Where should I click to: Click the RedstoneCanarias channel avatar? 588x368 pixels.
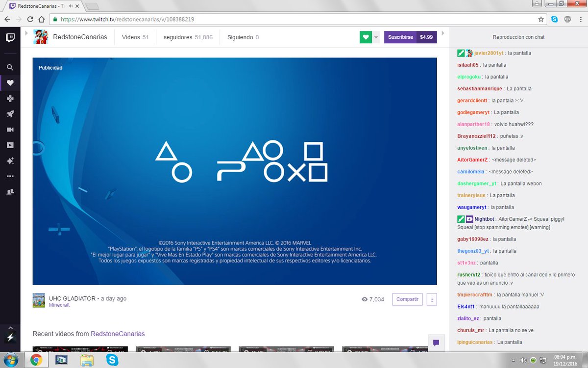[x=40, y=37]
